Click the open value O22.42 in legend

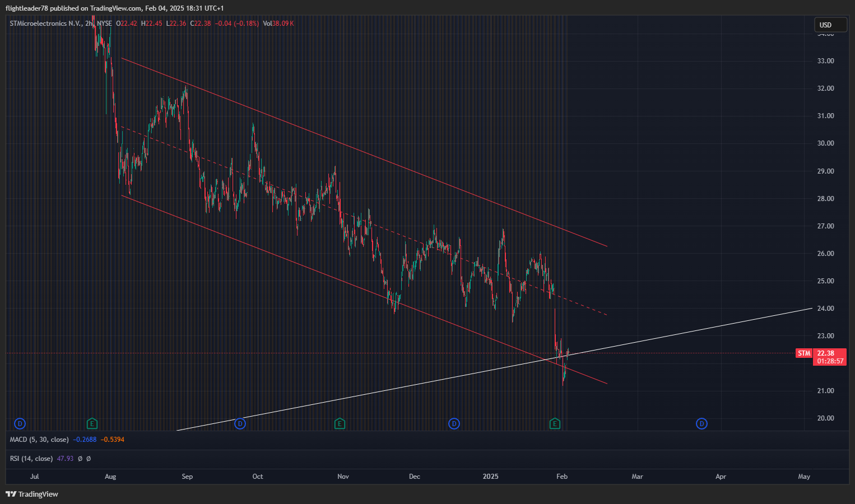127,24
